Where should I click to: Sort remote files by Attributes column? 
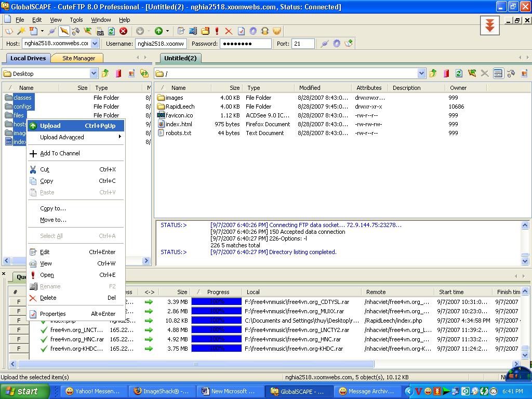point(369,88)
